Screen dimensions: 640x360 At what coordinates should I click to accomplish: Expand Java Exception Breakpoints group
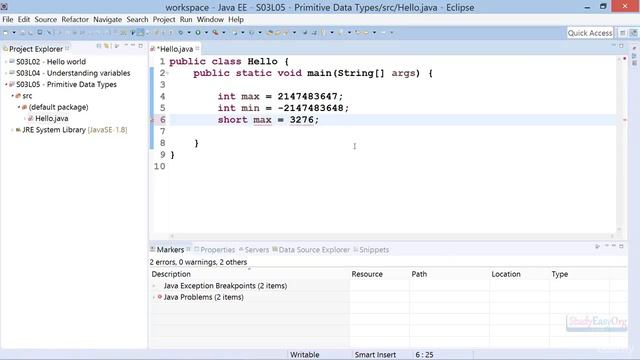(154, 286)
